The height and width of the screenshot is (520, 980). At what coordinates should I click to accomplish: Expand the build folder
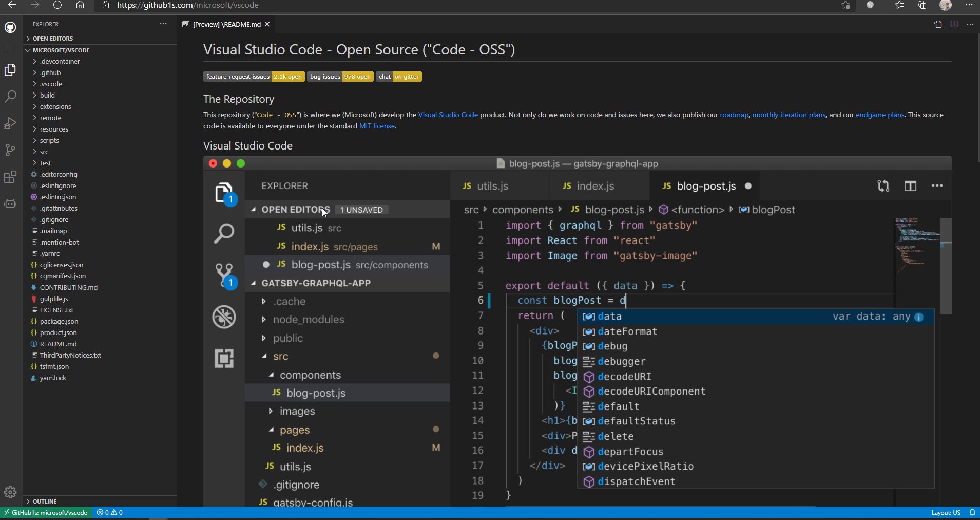coord(101,96)
